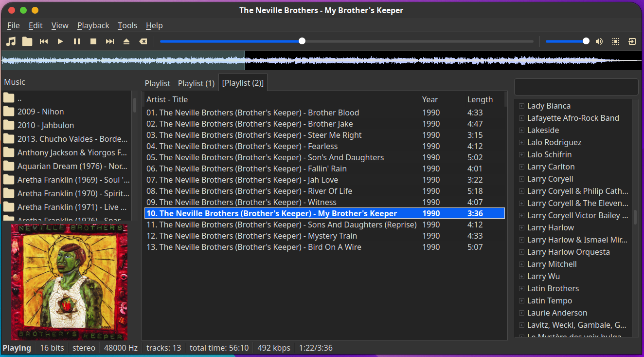The width and height of the screenshot is (644, 357).
Task: Open the File menu
Action: 14,25
